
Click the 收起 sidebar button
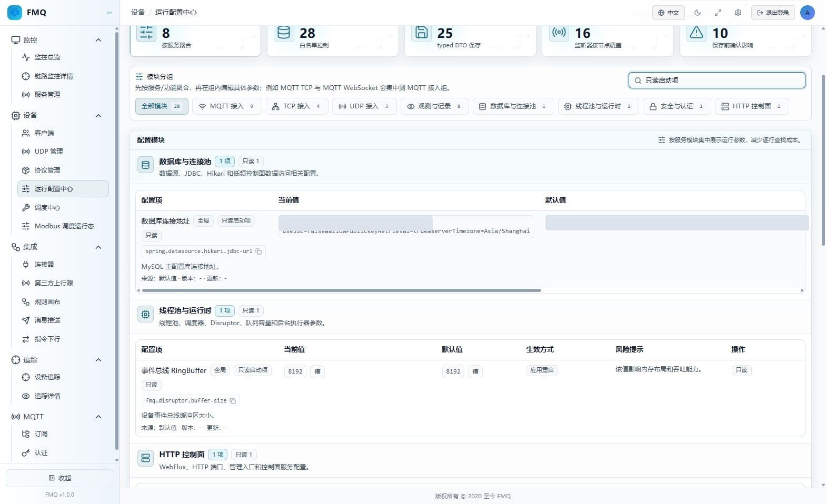click(x=60, y=478)
